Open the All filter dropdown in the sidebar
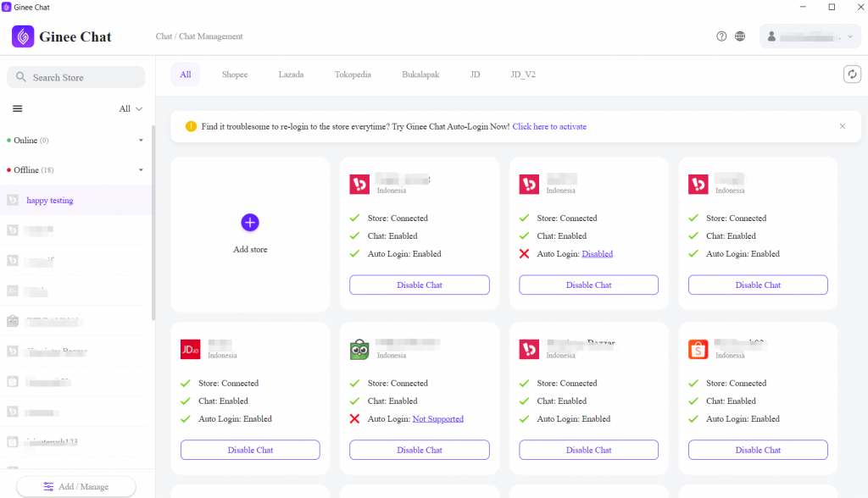This screenshot has width=868, height=498. point(131,108)
